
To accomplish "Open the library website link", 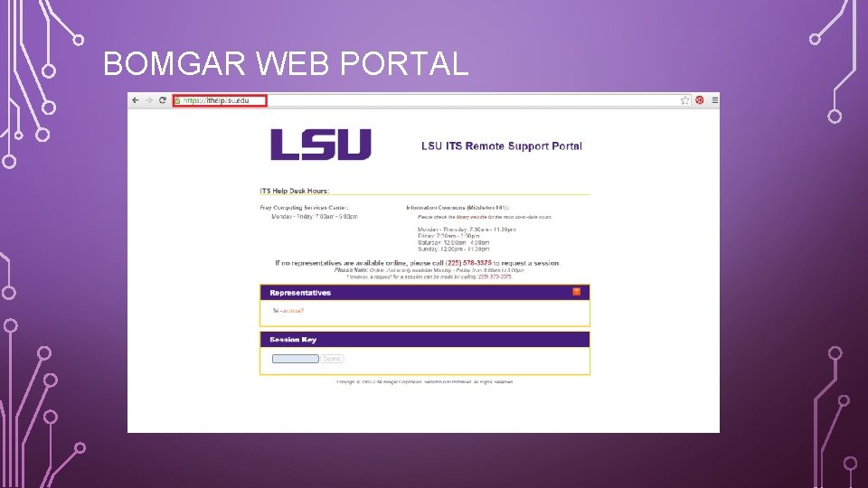I will [x=471, y=218].
